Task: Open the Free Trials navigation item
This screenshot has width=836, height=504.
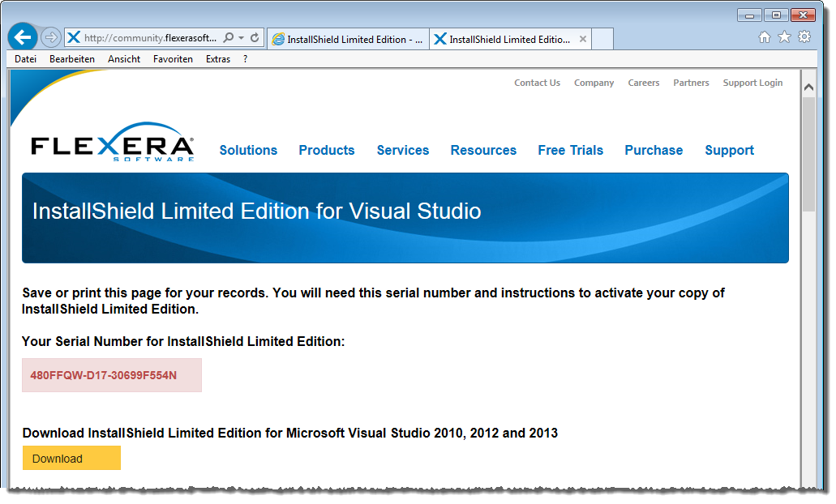Action: [571, 150]
